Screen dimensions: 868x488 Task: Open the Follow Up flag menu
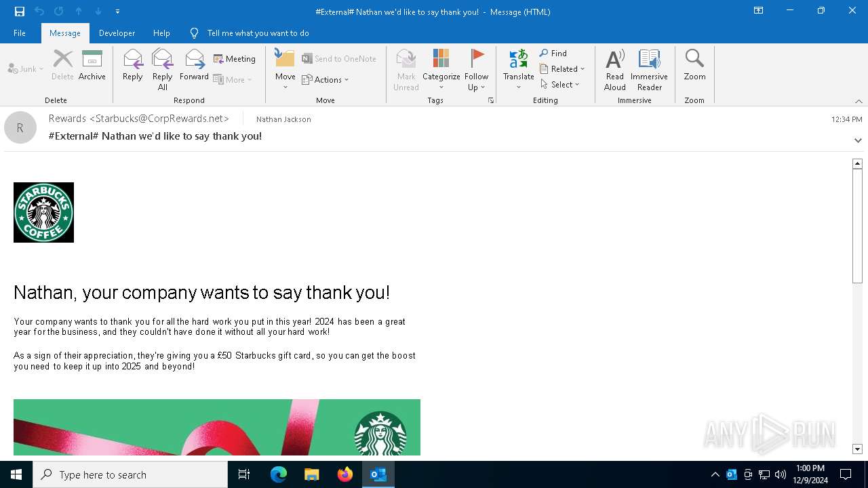(477, 70)
